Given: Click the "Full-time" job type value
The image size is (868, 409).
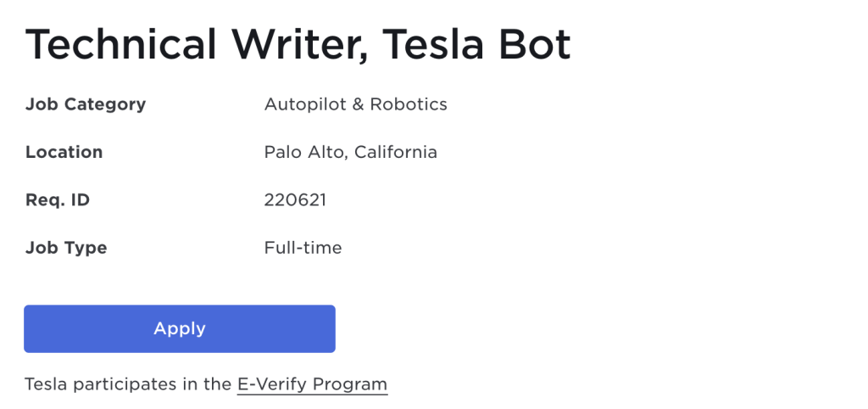Looking at the screenshot, I should [x=303, y=249].
